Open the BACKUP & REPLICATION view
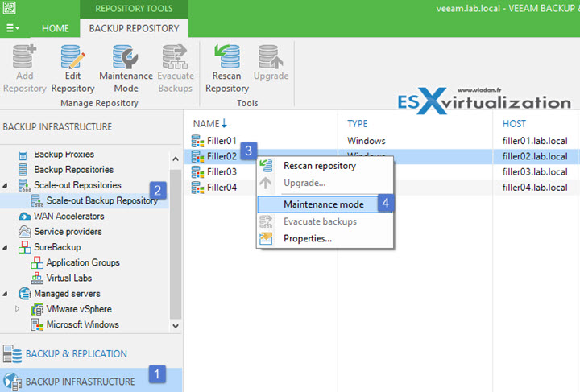The height and width of the screenshot is (392, 580). click(x=77, y=353)
